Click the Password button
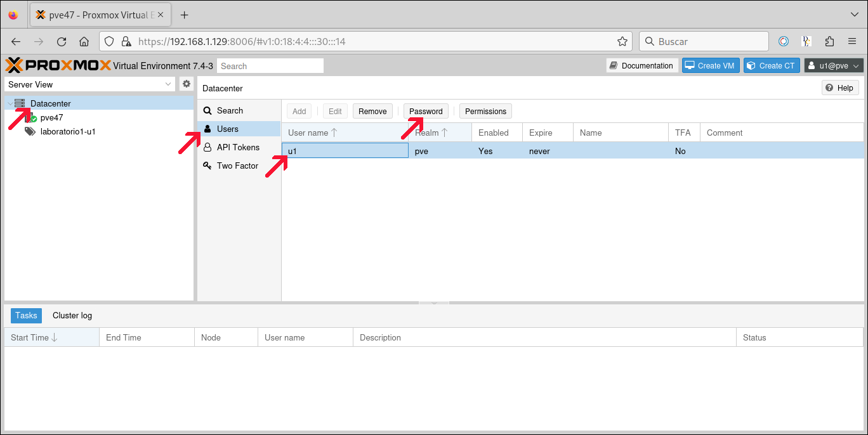Image resolution: width=868 pixels, height=435 pixels. (426, 111)
